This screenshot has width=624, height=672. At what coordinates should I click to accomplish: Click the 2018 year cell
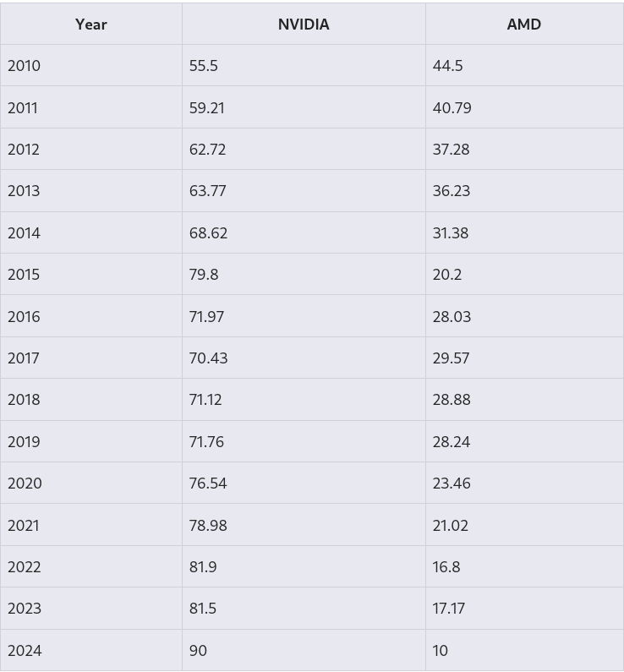(x=24, y=400)
